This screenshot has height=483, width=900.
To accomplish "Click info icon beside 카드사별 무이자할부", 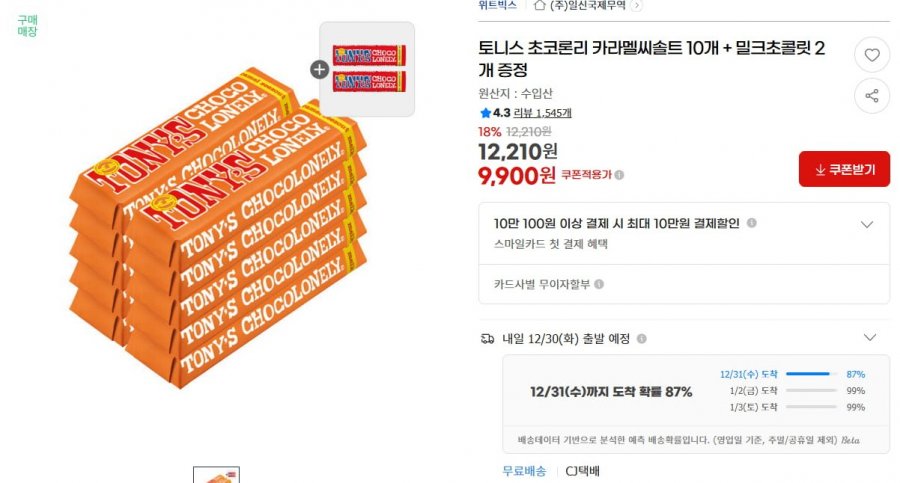I will coord(599,284).
